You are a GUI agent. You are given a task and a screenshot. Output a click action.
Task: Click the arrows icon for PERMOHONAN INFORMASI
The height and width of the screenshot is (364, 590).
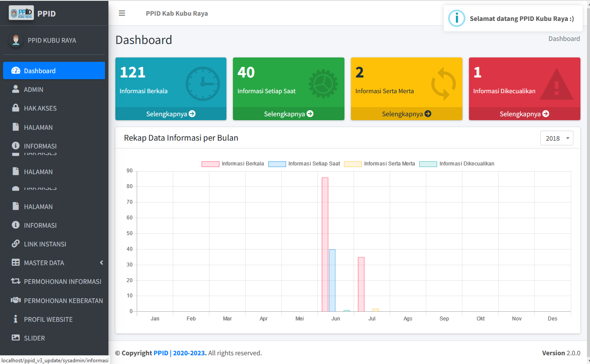click(16, 281)
